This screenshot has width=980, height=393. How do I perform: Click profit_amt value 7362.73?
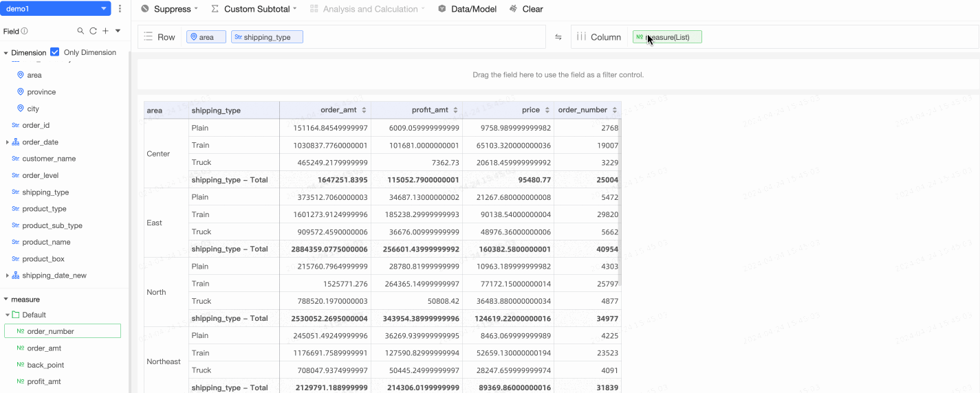click(x=417, y=162)
